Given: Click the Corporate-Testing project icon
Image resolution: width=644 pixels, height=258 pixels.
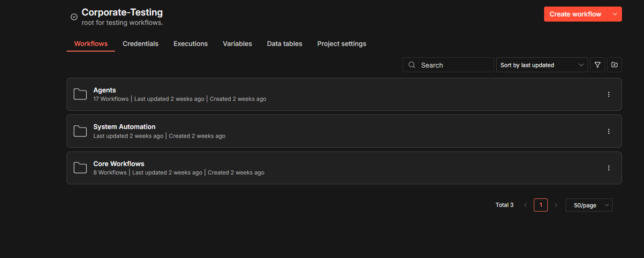Looking at the screenshot, I should click(x=74, y=17).
